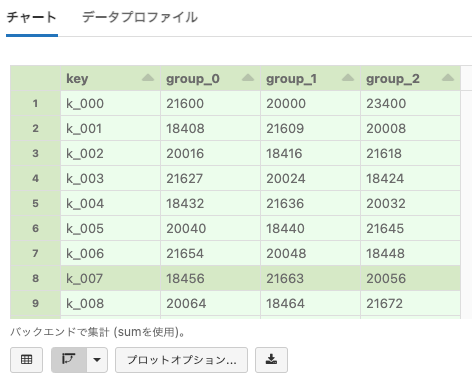Select row number 5
The width and height of the screenshot is (472, 386).
coord(35,203)
